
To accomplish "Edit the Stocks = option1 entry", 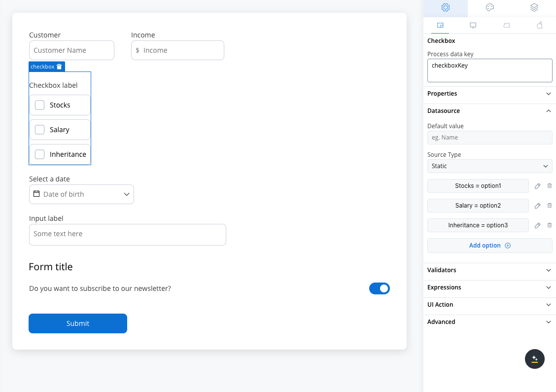I will [x=538, y=186].
